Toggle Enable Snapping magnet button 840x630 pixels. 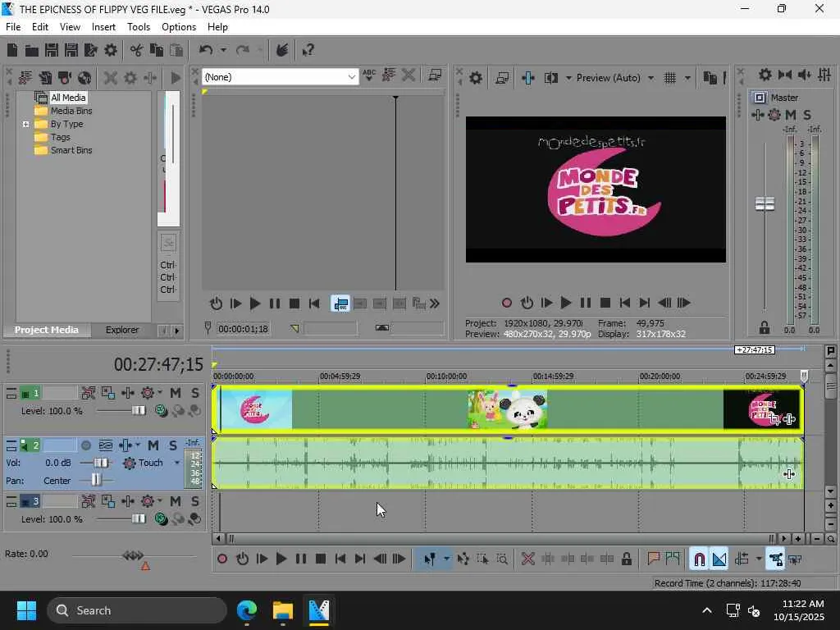(x=699, y=559)
